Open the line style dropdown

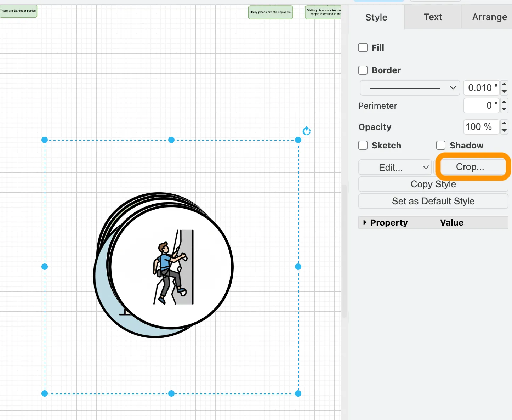tap(410, 88)
